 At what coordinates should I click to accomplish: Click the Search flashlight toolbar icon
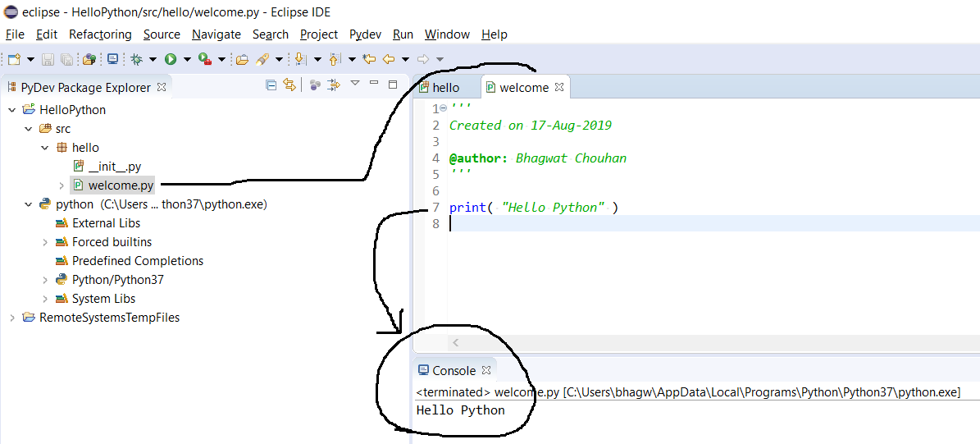point(262,59)
